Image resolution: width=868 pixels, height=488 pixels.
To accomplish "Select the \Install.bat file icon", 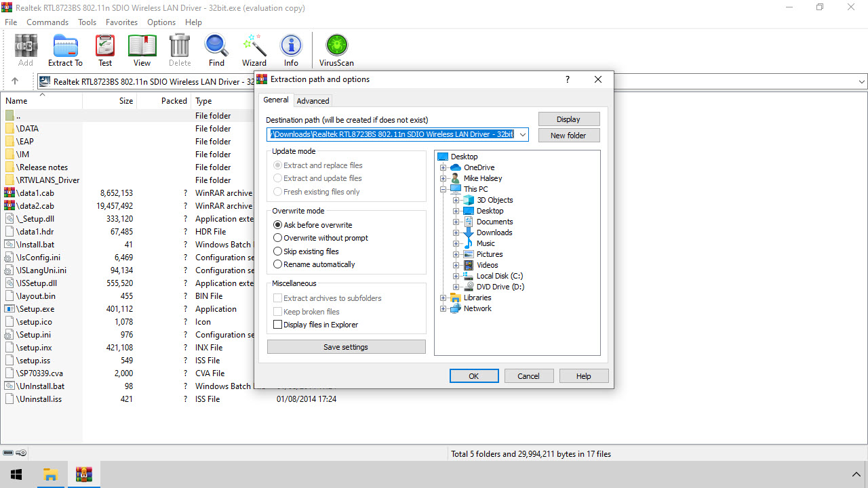I will coord(9,244).
